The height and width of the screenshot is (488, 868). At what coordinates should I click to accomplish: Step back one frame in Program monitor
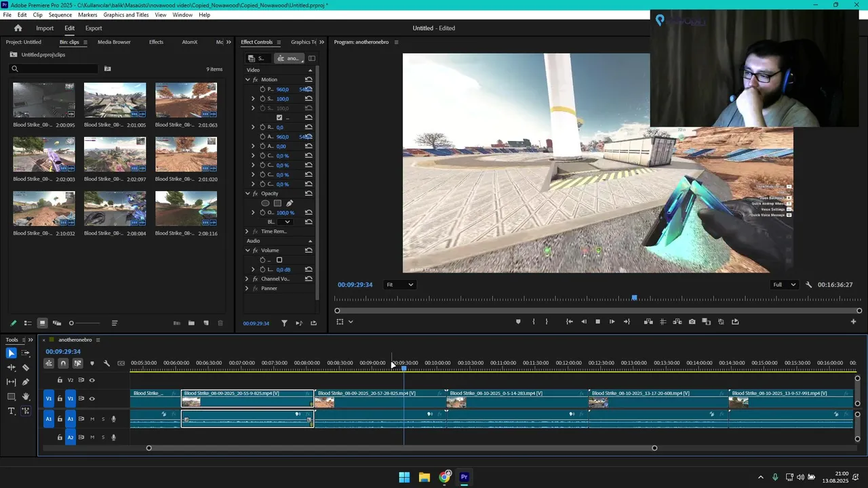tap(584, 322)
